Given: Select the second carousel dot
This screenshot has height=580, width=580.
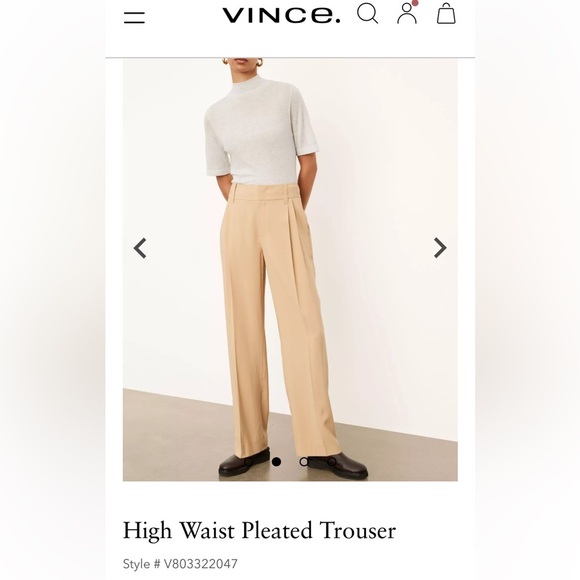Looking at the screenshot, I should [304, 462].
